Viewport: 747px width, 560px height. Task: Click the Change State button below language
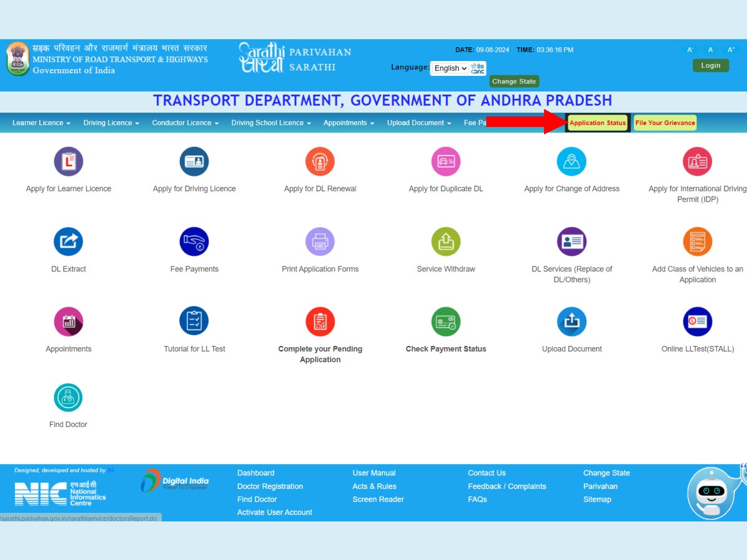[514, 82]
